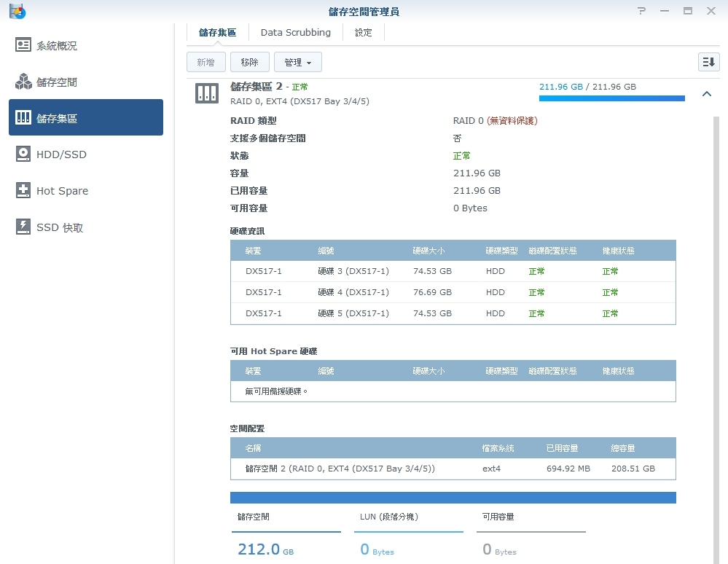
Task: Select the 儲存空間 2 (RAID 0, EXT4) row
Action: click(x=453, y=469)
